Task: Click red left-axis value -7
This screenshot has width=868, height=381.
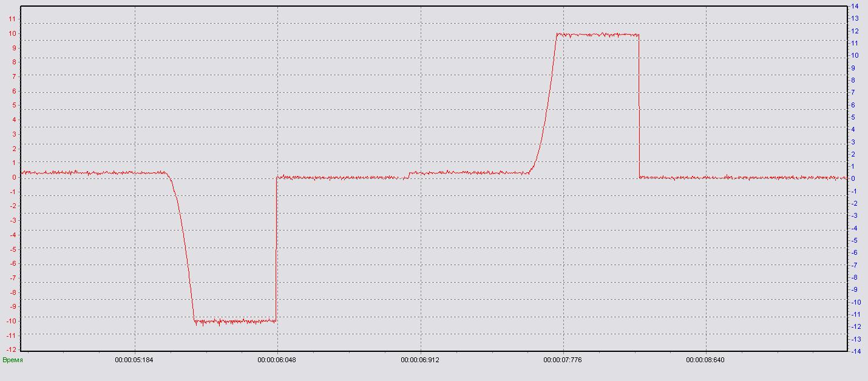Action: coord(12,278)
